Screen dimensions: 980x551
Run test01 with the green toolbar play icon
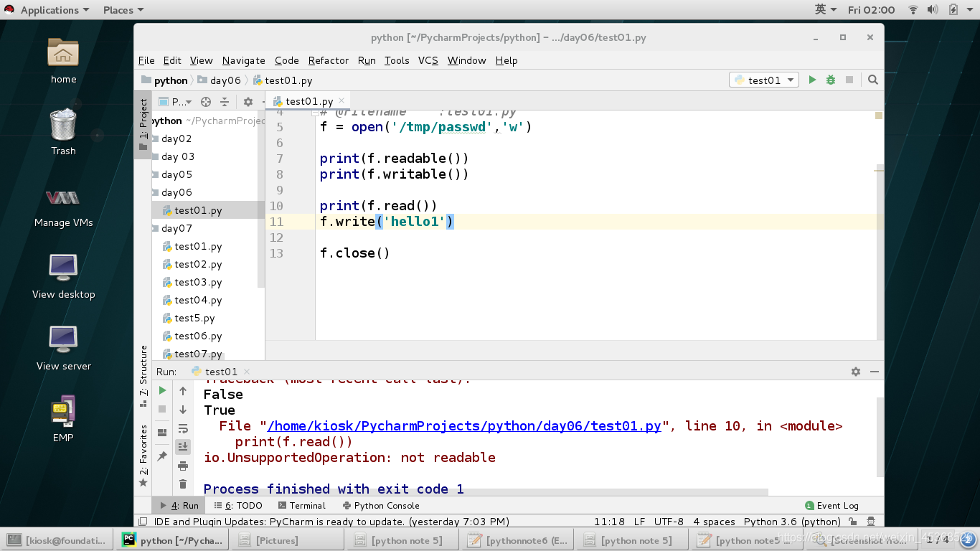812,80
